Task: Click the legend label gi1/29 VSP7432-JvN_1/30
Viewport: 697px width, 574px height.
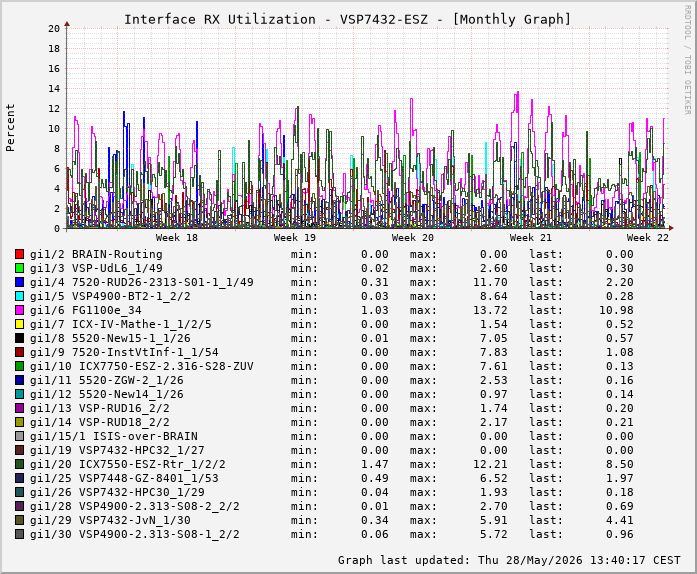Action: (x=110, y=521)
